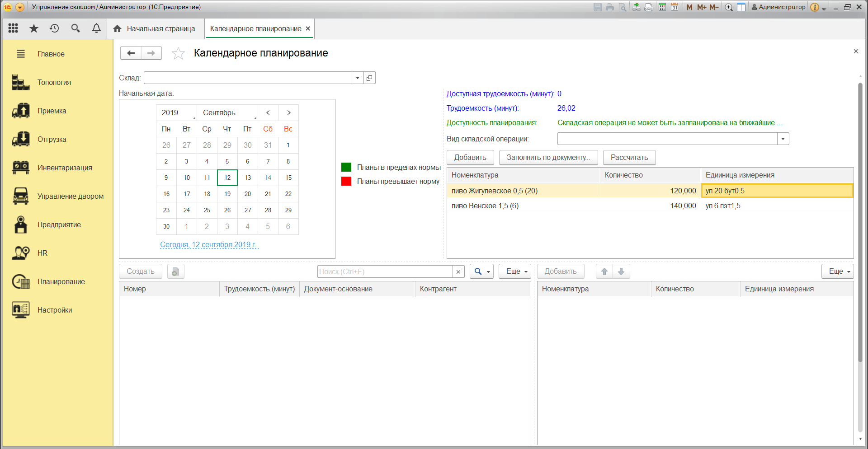Viewport: 868px width, 449px height.
Task: Open the month Сентябрь selector
Action: coord(227,113)
